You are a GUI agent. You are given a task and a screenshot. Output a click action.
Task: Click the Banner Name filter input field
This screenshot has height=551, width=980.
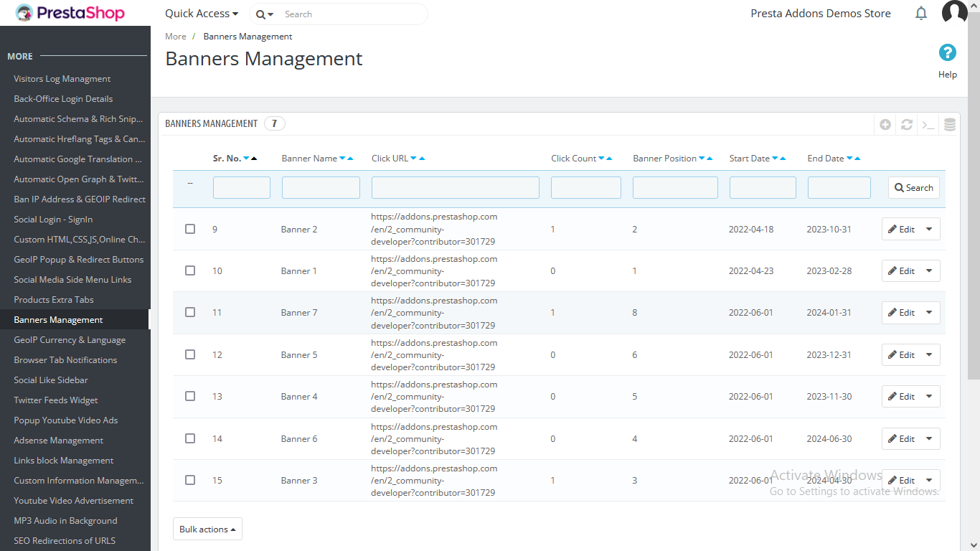pyautogui.click(x=321, y=188)
